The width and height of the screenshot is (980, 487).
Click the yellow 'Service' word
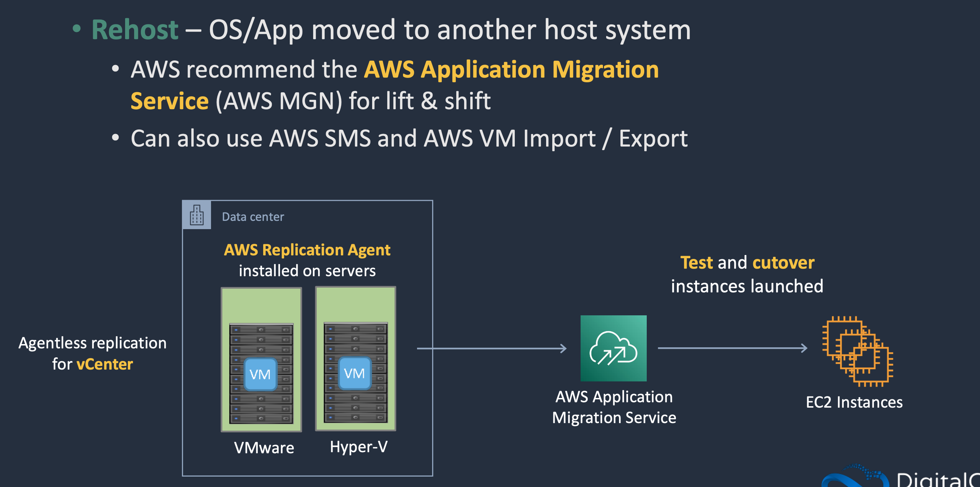170,101
